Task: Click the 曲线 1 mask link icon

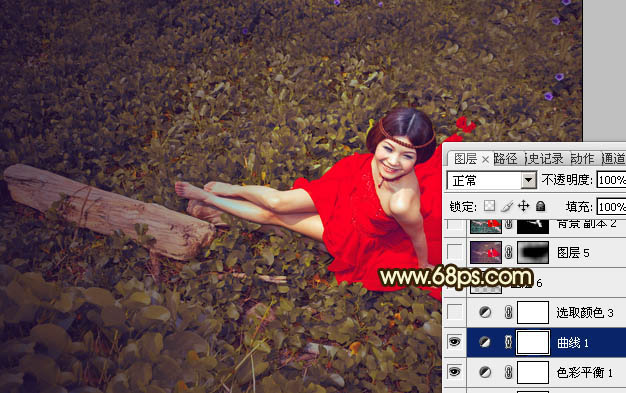Action: 509,342
